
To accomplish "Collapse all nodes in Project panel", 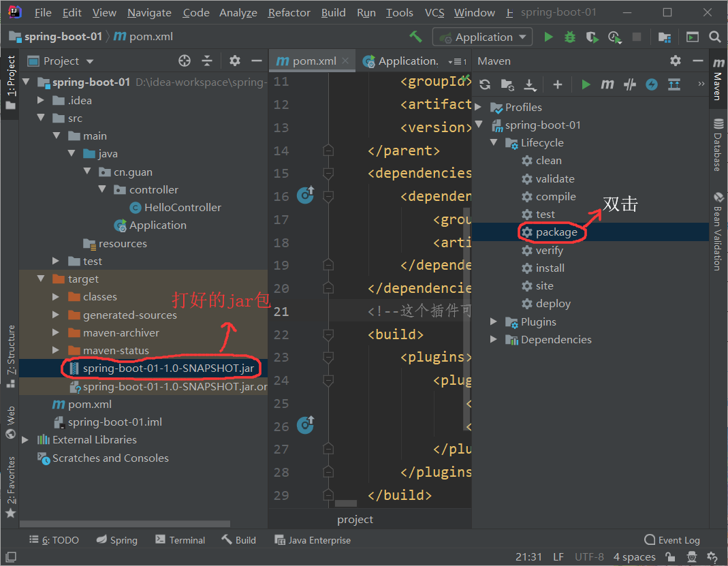I will click(206, 61).
